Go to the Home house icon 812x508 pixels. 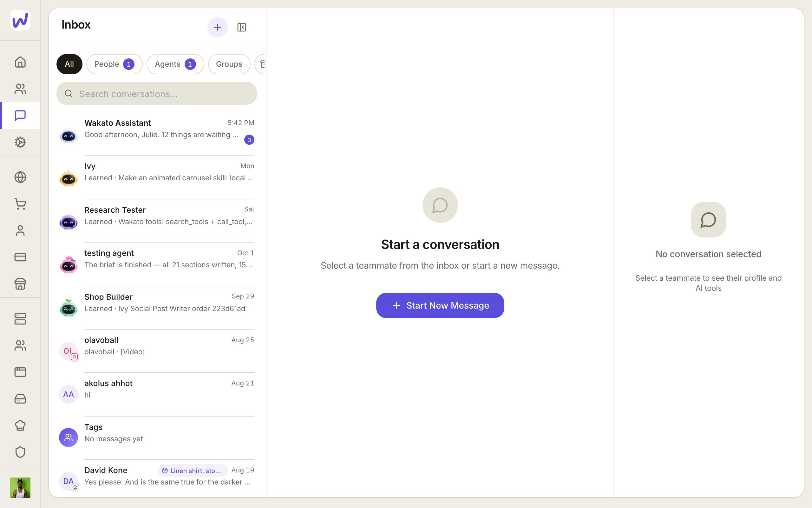coord(20,62)
